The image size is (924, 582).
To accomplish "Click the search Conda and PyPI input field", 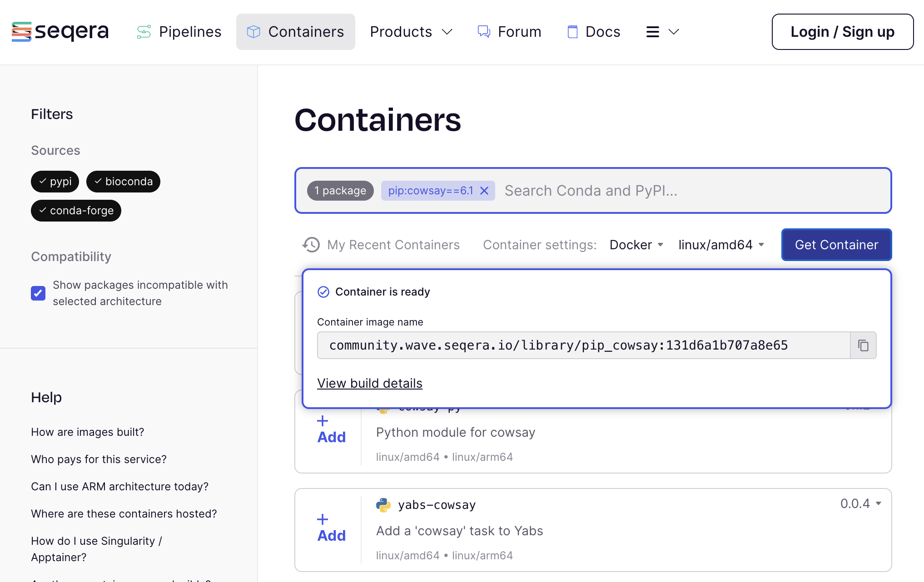I will [691, 190].
